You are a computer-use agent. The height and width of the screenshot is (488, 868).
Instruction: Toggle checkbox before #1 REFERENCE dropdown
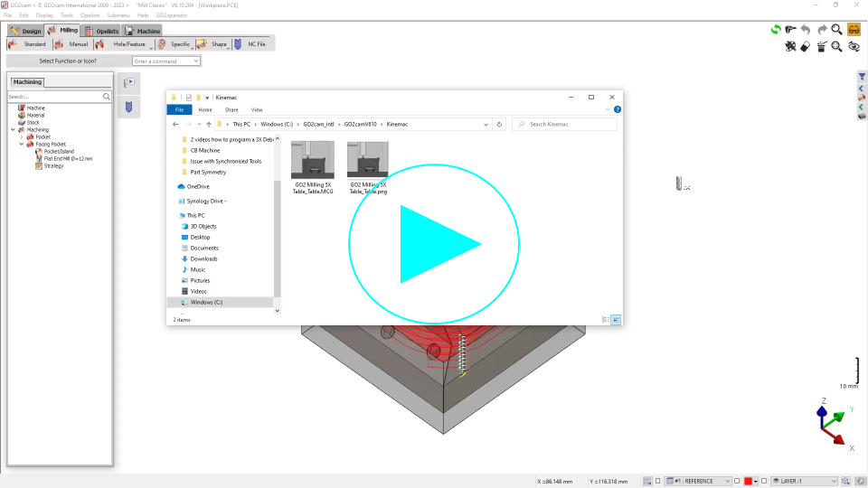(657, 481)
